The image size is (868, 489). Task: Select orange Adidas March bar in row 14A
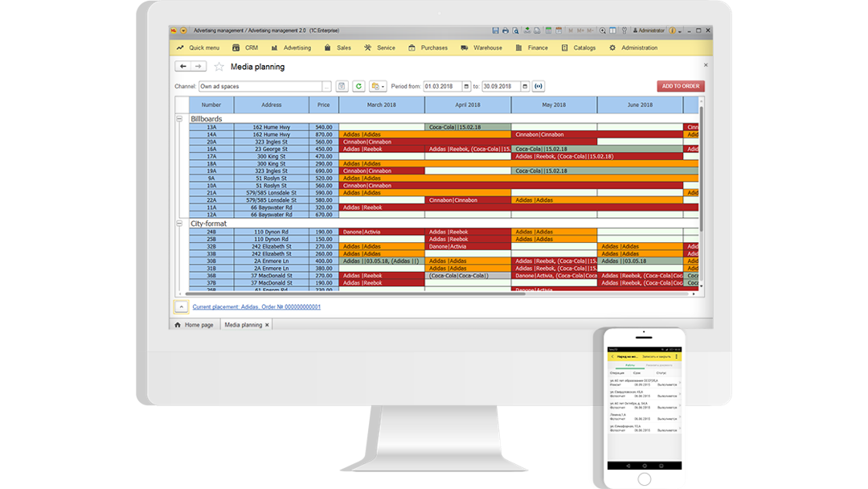point(424,134)
